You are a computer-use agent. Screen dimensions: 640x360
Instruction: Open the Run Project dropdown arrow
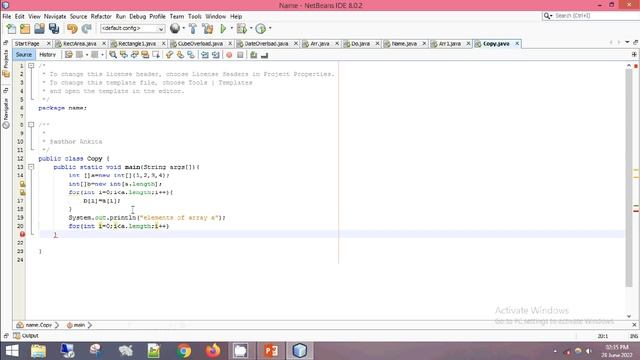click(x=231, y=29)
